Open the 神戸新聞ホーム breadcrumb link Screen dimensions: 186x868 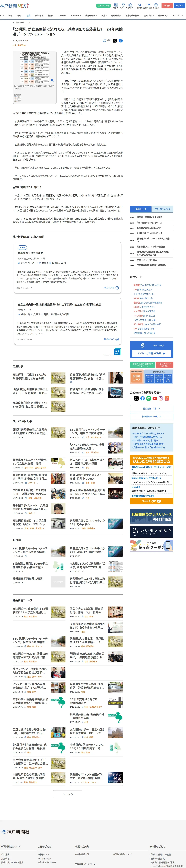coord(19,23)
